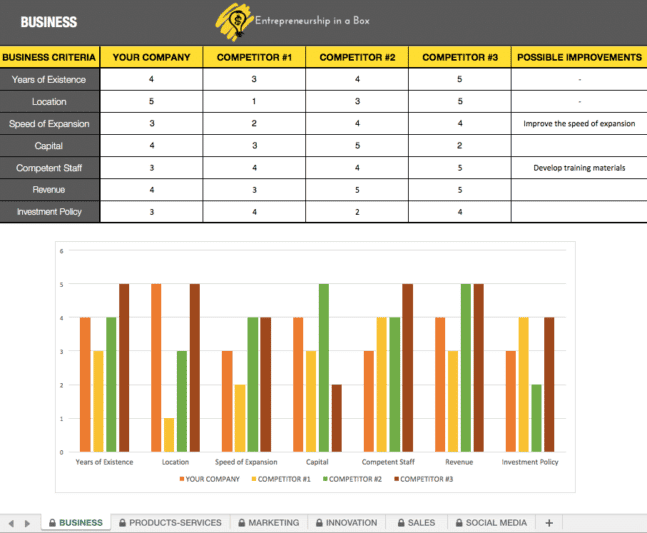Select 'Improve the speed of expansion' cell
The height and width of the screenshot is (533, 647).
pyautogui.click(x=578, y=124)
